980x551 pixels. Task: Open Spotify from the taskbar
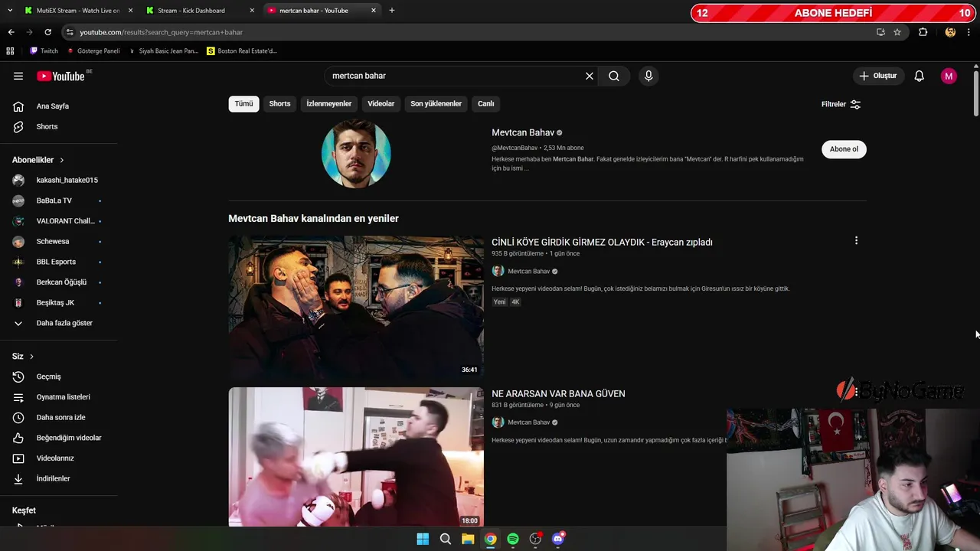coord(513,539)
